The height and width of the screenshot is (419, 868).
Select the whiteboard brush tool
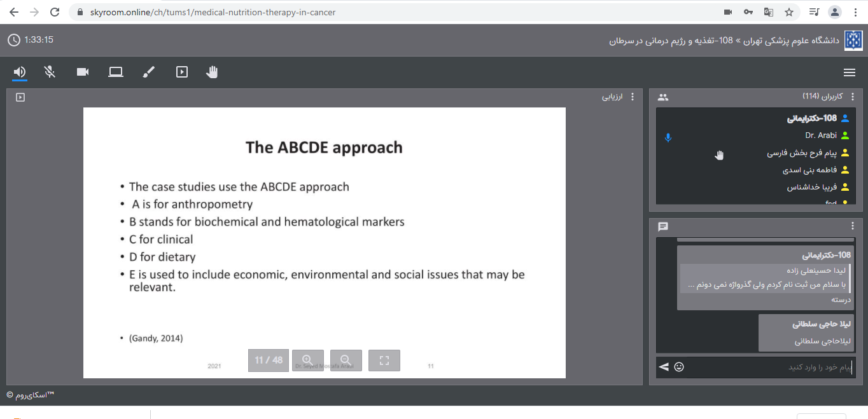148,72
